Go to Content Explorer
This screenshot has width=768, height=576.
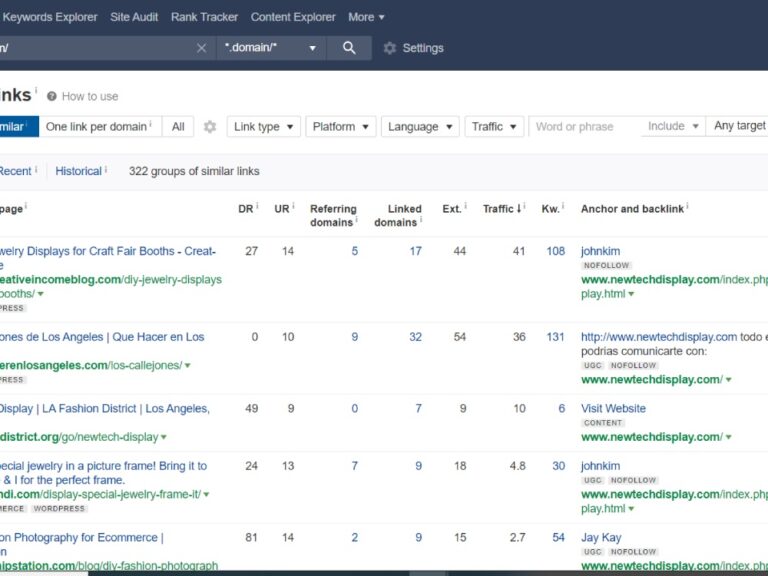(293, 17)
